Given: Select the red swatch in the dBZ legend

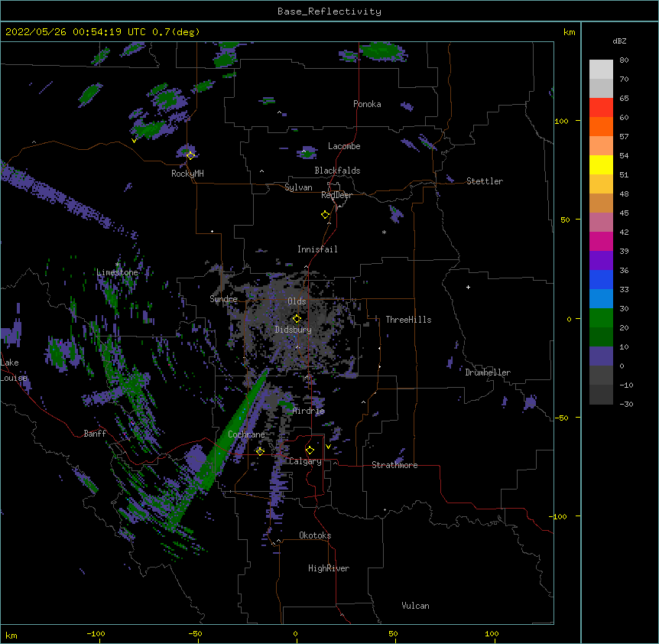Looking at the screenshot, I should (601, 108).
